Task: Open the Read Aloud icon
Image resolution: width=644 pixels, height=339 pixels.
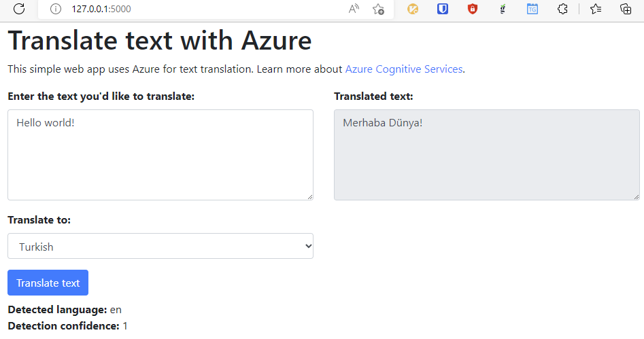Action: point(354,9)
